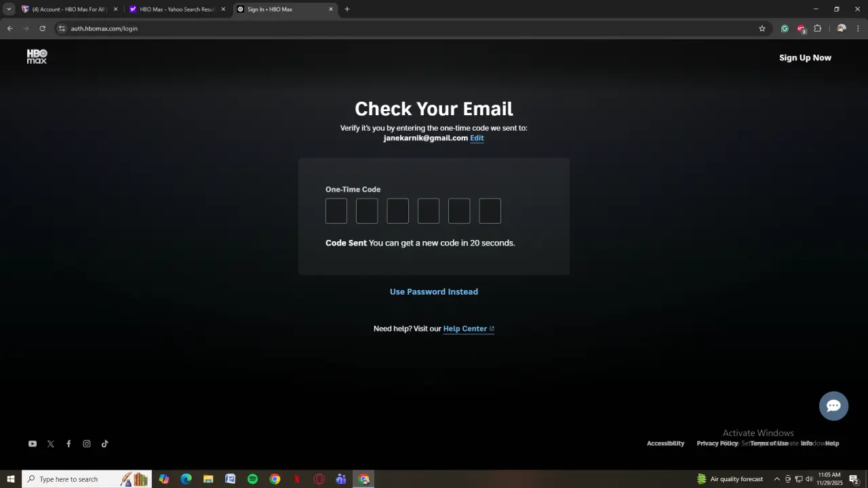The image size is (868, 488).
Task: Open a new browser tab
Action: coord(347,9)
